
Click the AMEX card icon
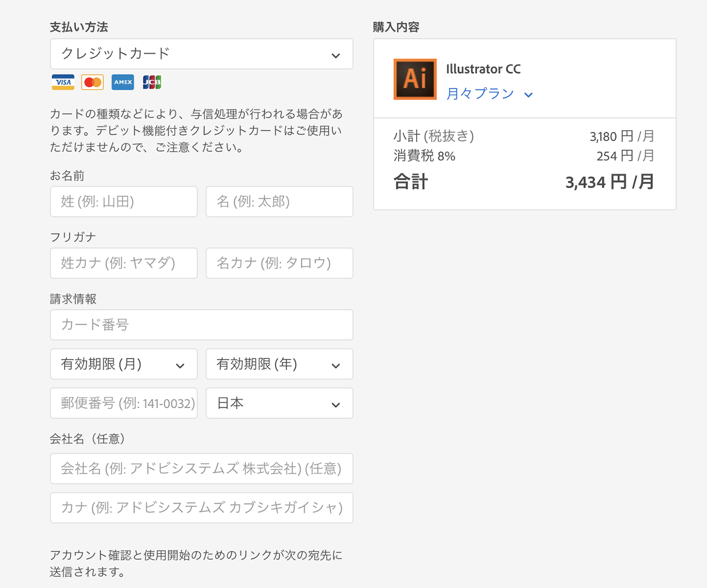pyautogui.click(x=123, y=82)
